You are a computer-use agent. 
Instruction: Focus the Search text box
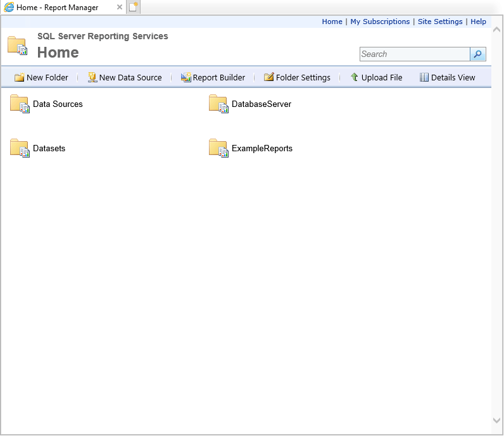pyautogui.click(x=415, y=54)
